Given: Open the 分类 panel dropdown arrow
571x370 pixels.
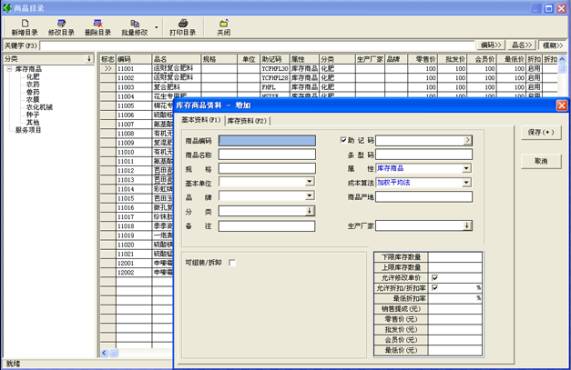Looking at the screenshot, I should (89, 59).
